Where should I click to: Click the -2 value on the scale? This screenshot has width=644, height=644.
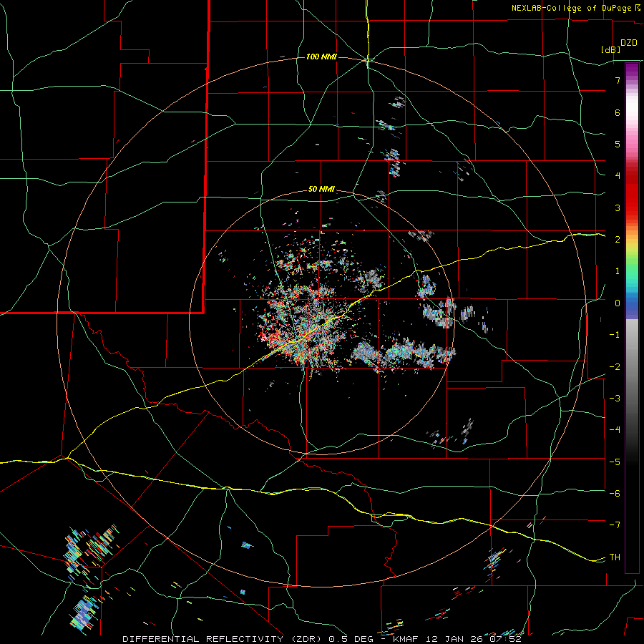click(615, 366)
